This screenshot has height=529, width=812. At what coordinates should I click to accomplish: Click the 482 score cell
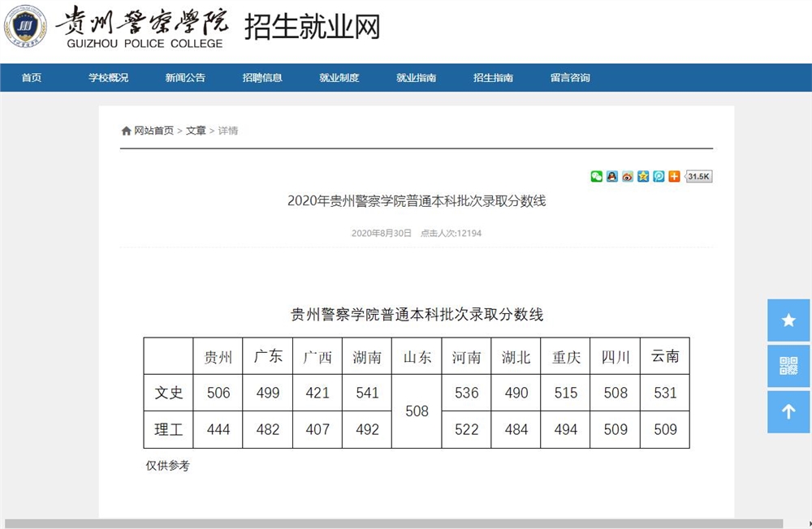tap(268, 430)
